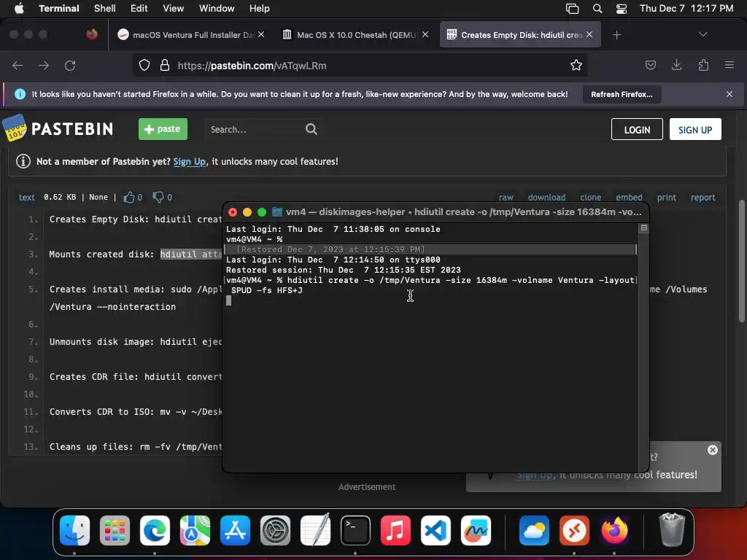This screenshot has height=560, width=747.
Task: Click the Pastebin search magnifier icon
Action: pos(311,129)
